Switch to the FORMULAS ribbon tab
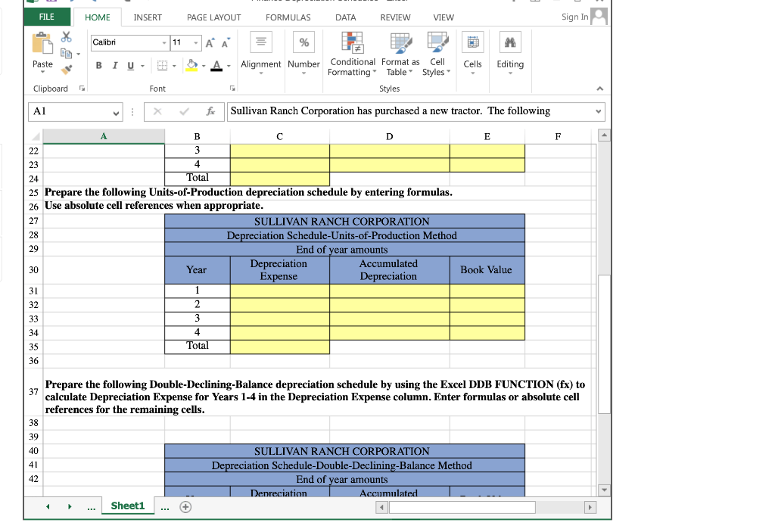775x532 pixels. [288, 17]
